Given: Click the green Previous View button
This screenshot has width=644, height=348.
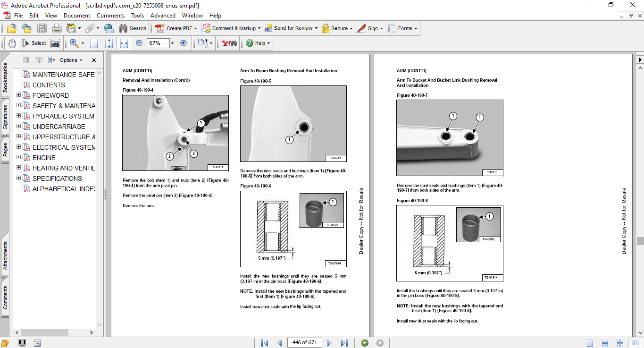Looking at the screenshot, I should (365, 343).
